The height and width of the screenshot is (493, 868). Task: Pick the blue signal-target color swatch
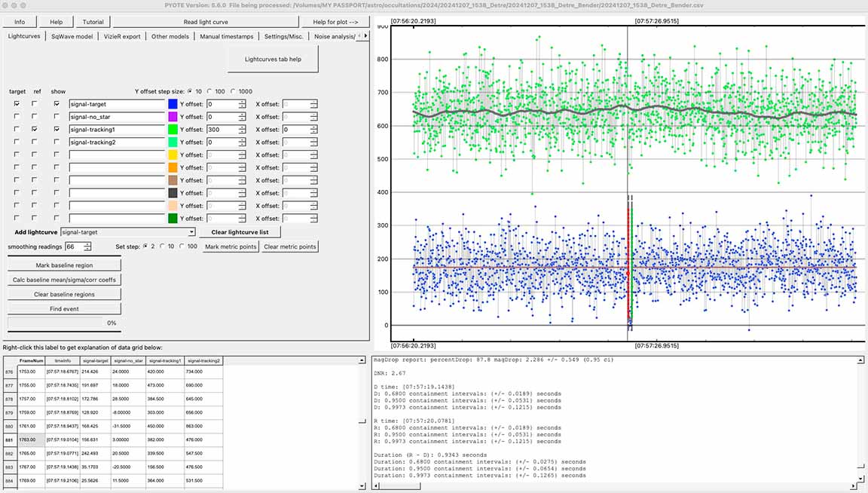173,104
